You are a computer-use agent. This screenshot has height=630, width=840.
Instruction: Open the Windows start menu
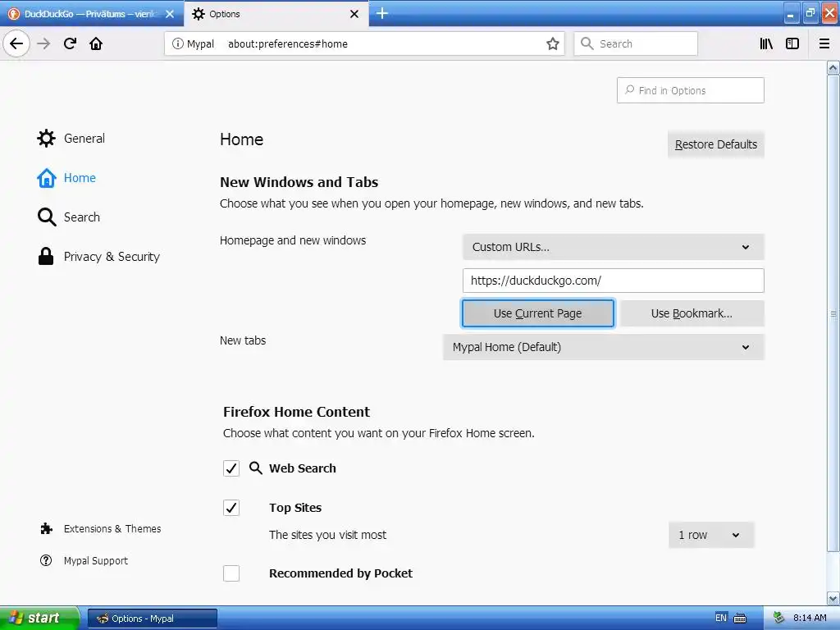40,618
